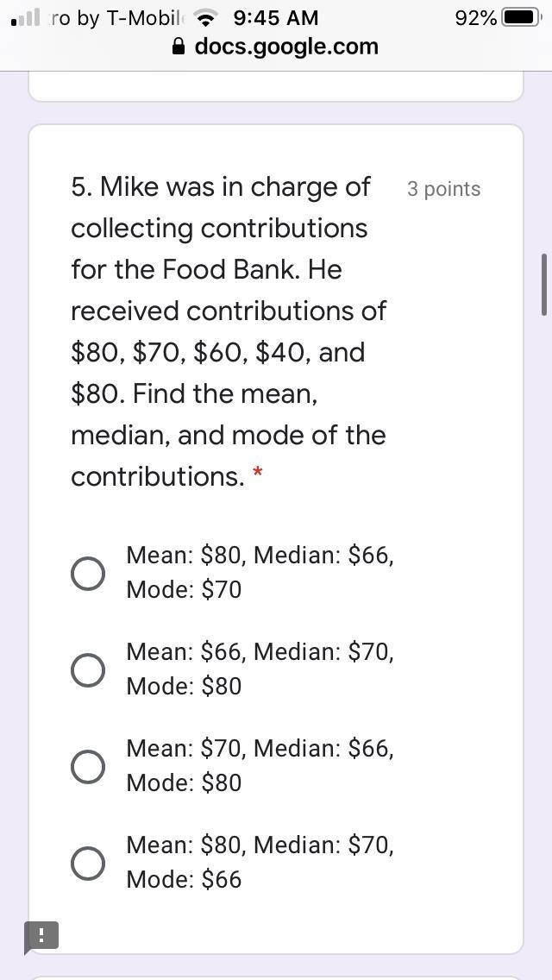The height and width of the screenshot is (980, 552).
Task: Click the vertical scrollbar thumb
Action: tap(543, 285)
